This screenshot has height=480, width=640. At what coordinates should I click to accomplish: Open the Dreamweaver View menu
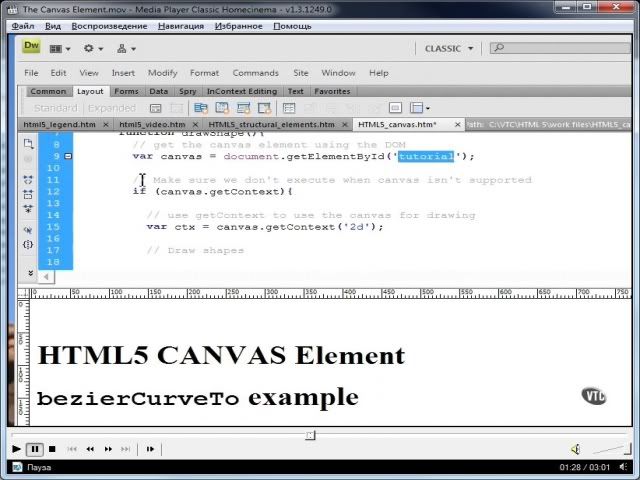pyautogui.click(x=89, y=73)
